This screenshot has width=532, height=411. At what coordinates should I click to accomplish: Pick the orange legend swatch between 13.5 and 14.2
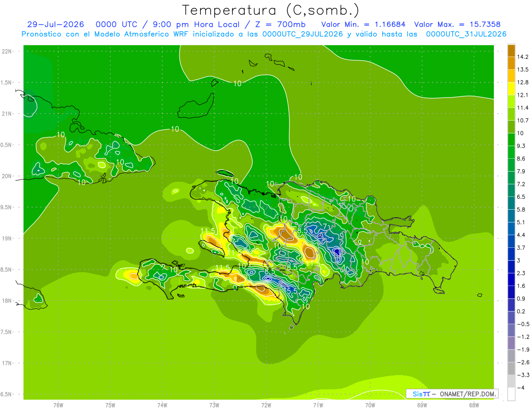[511, 63]
